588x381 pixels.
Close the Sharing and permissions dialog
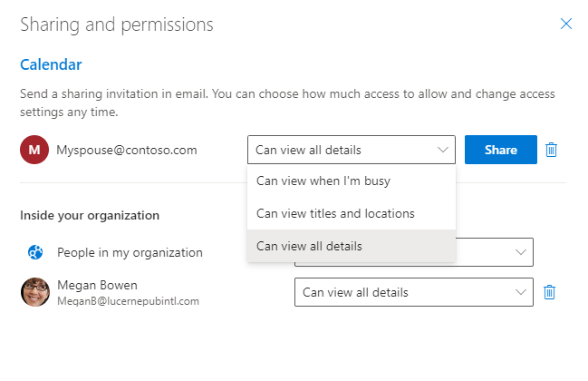[565, 24]
